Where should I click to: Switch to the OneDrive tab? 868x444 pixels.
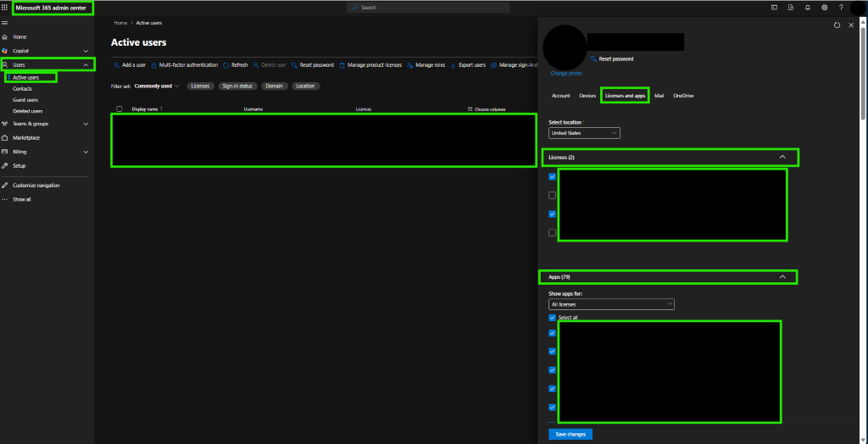(x=683, y=96)
